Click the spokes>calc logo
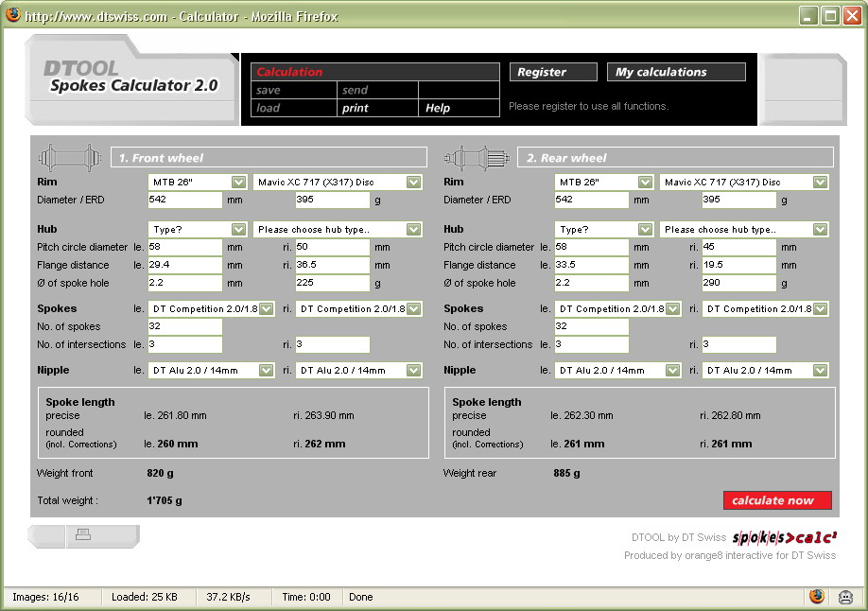The image size is (868, 611). click(x=784, y=538)
